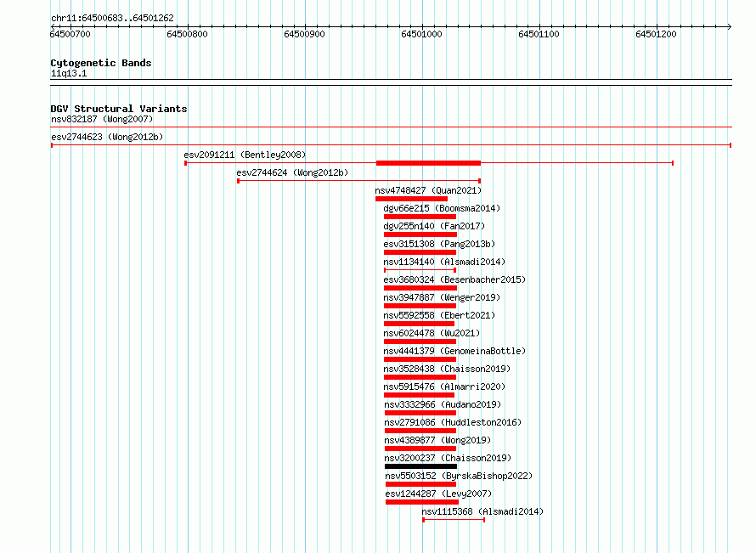Select nsv4389877 (Wong2019) label
The height and width of the screenshot is (553, 756).
(x=437, y=440)
